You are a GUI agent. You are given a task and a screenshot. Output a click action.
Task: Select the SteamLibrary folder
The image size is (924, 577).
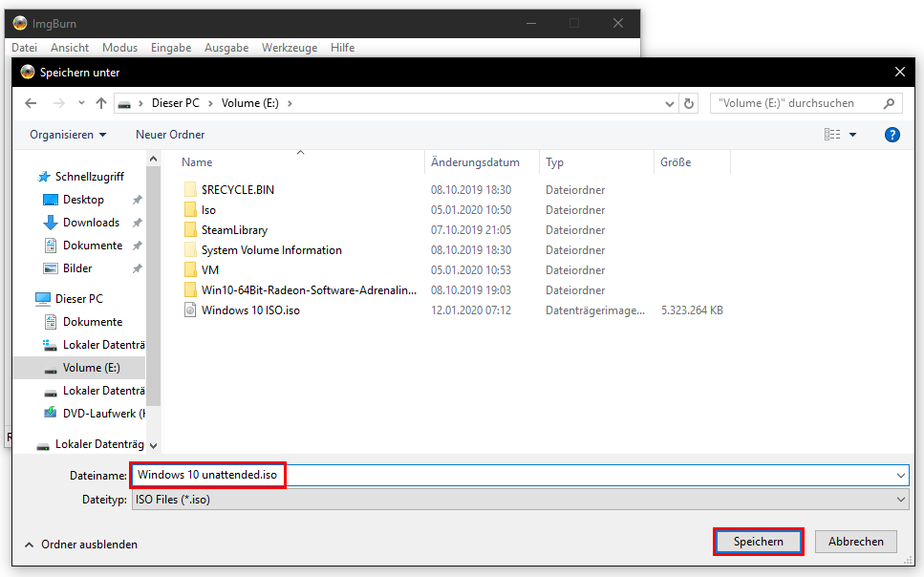(234, 230)
